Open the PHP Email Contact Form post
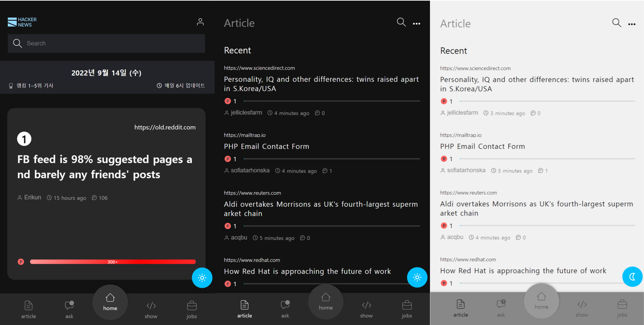The width and height of the screenshot is (644, 325). click(x=266, y=146)
